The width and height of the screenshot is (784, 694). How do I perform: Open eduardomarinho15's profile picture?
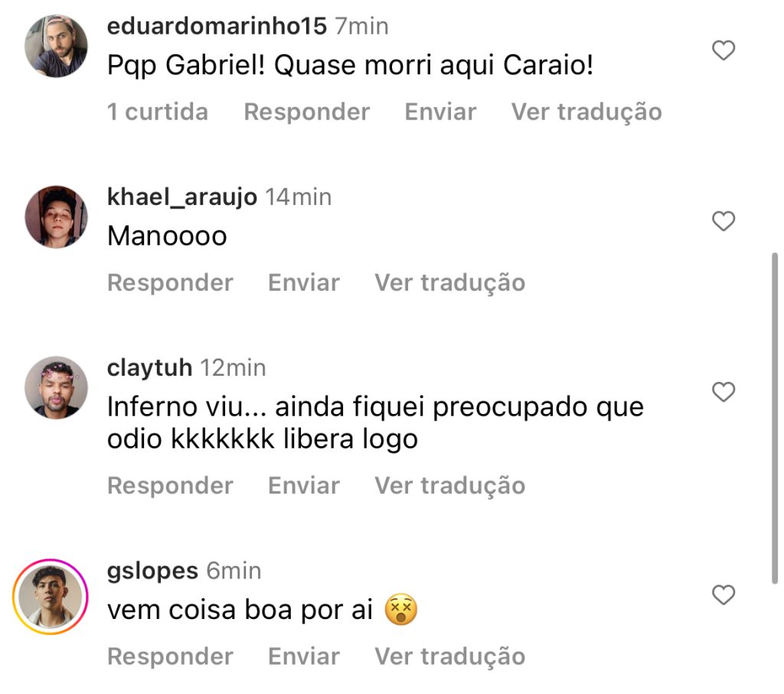coord(56,46)
